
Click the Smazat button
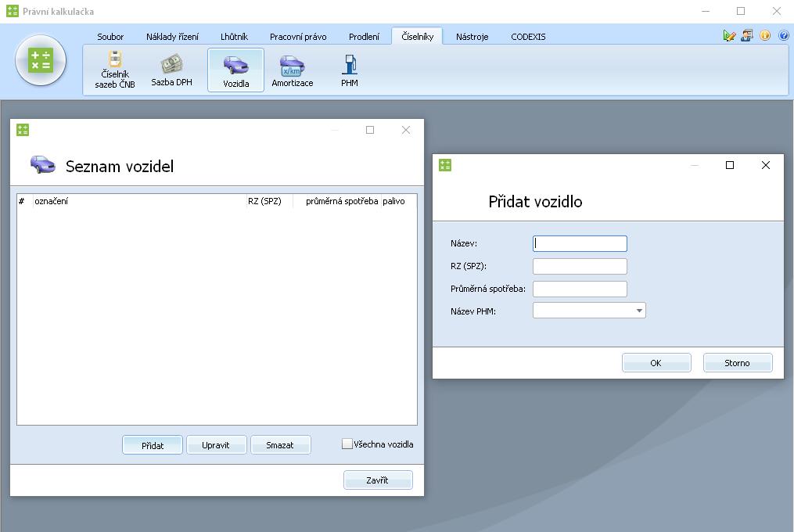280,445
